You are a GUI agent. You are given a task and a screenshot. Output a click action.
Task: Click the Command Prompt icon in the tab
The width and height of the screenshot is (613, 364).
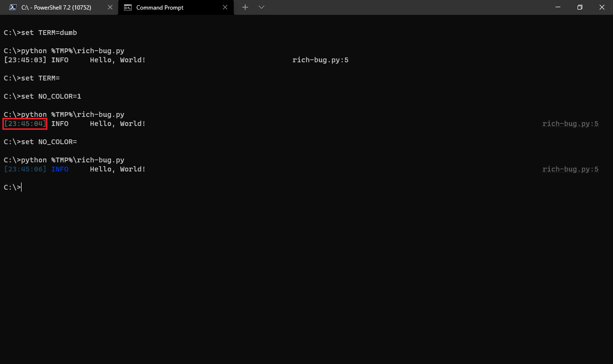pos(128,7)
